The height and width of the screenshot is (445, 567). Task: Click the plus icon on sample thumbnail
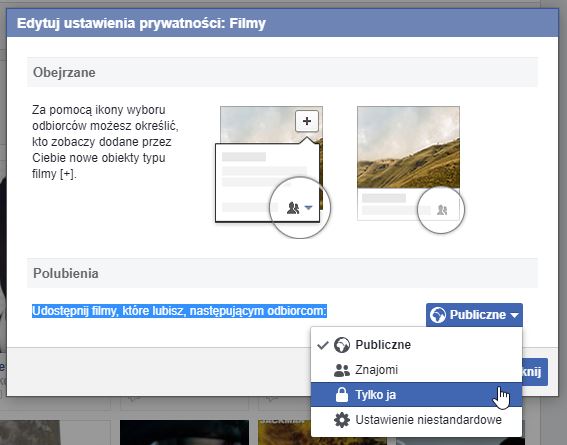point(307,121)
